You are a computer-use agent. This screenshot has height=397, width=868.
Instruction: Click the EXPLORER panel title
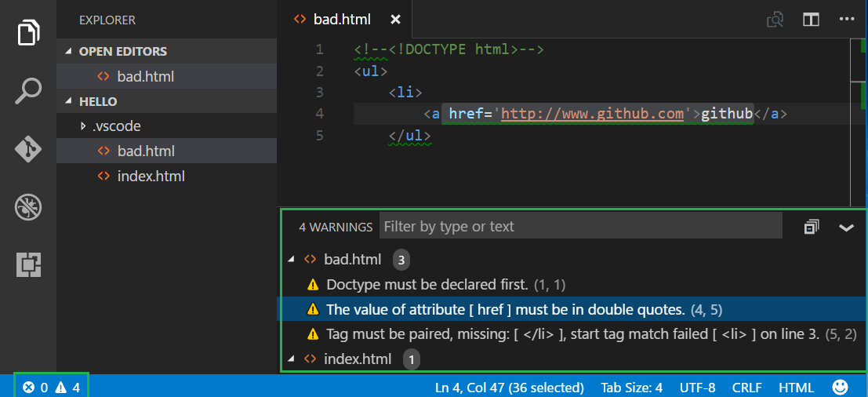(x=107, y=20)
